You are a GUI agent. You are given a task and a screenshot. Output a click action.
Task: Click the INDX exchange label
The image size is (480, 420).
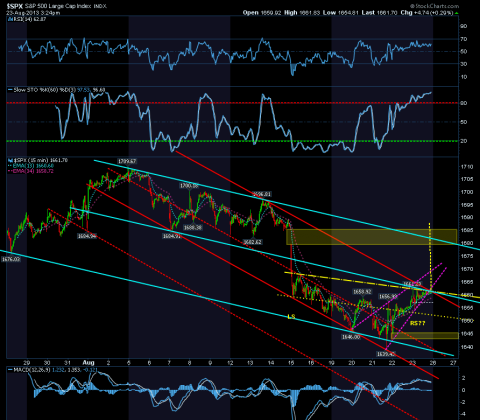point(100,6)
